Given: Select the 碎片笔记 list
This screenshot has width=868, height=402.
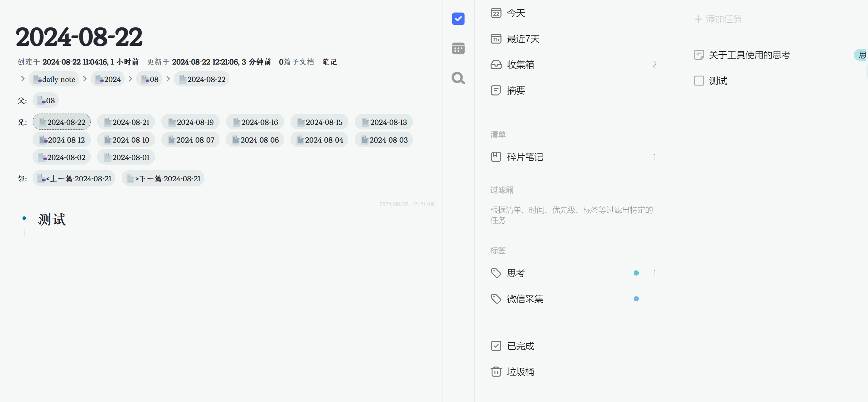Looking at the screenshot, I should (525, 157).
